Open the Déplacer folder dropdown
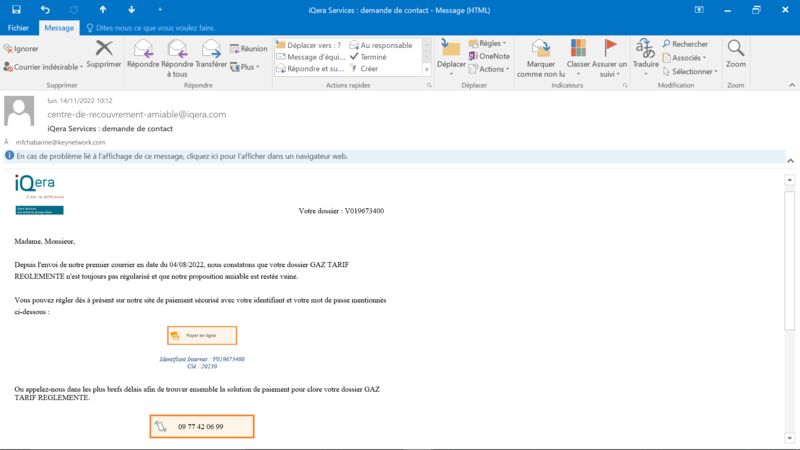 coord(451,59)
